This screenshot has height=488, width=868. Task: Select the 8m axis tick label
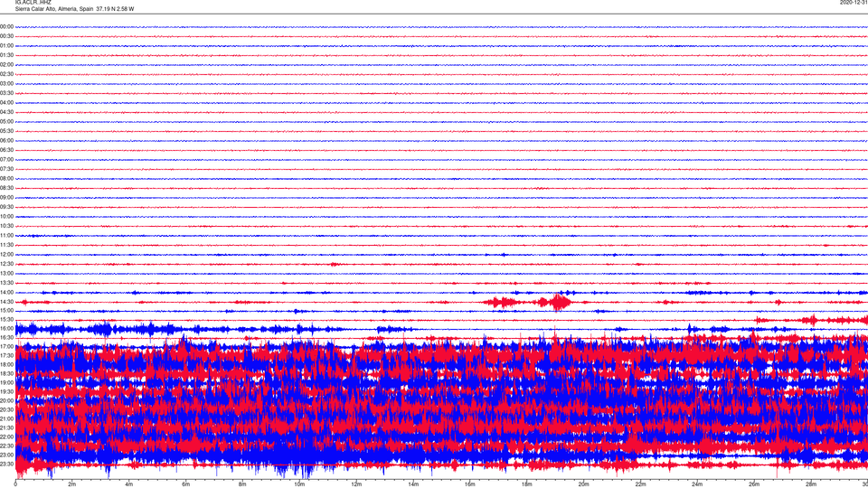[242, 484]
